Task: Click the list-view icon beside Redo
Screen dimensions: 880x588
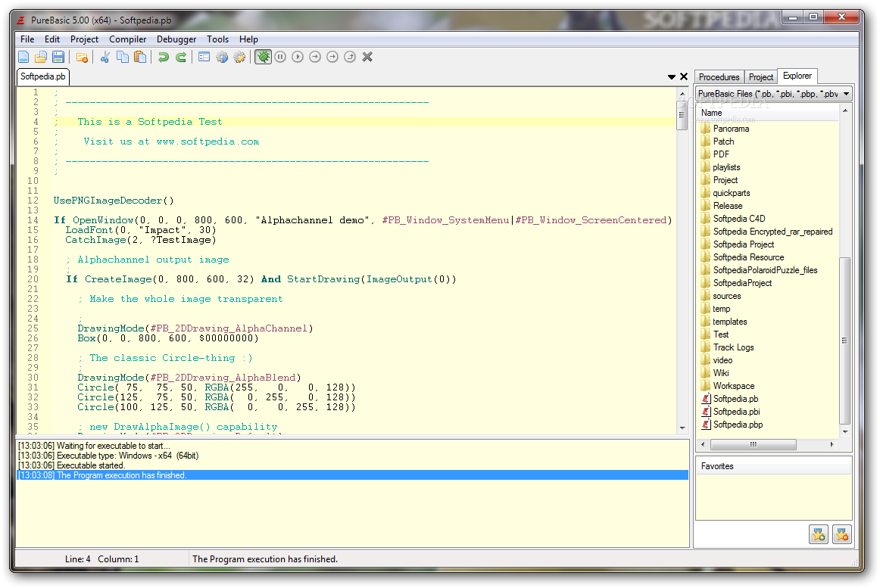Action: tap(204, 57)
